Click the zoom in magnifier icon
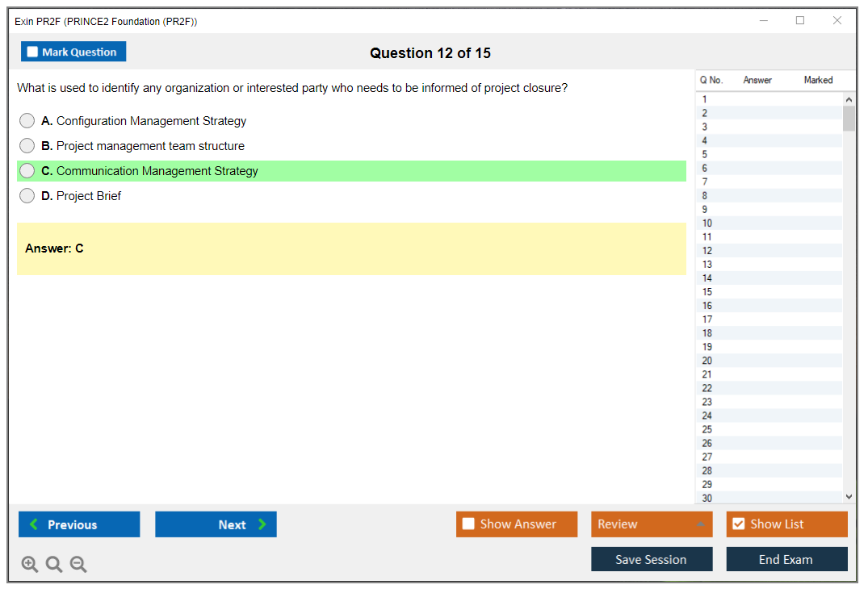The width and height of the screenshot is (868, 593). (x=30, y=565)
